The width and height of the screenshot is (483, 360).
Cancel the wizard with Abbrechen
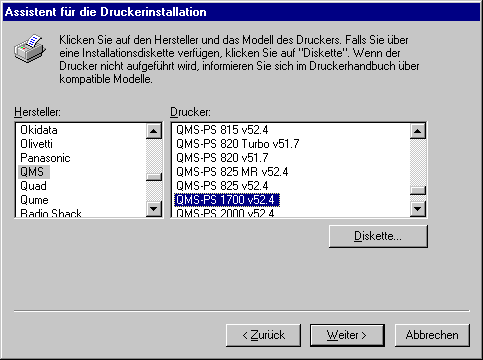click(x=432, y=335)
